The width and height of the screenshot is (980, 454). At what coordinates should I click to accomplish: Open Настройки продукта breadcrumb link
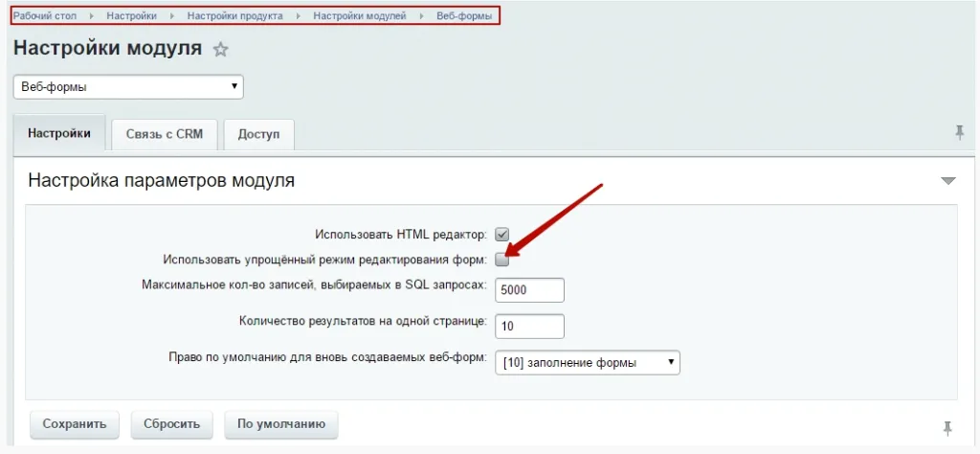pos(234,16)
